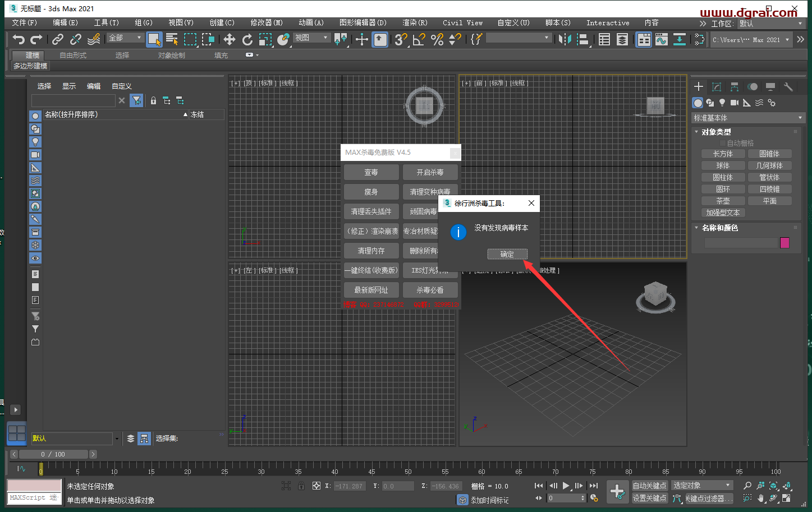
Task: Select the Lights category icon in Create panel
Action: point(722,103)
